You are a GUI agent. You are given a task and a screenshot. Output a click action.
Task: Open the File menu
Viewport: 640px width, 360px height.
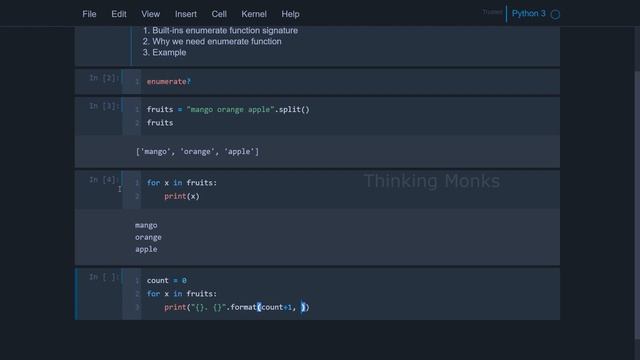(x=89, y=14)
